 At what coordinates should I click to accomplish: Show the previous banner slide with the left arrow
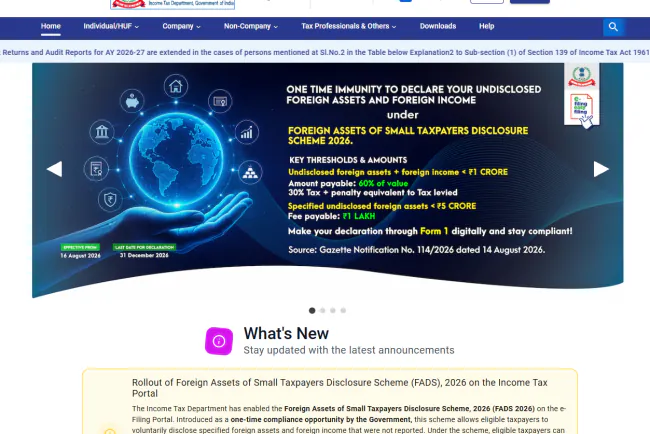(x=54, y=169)
